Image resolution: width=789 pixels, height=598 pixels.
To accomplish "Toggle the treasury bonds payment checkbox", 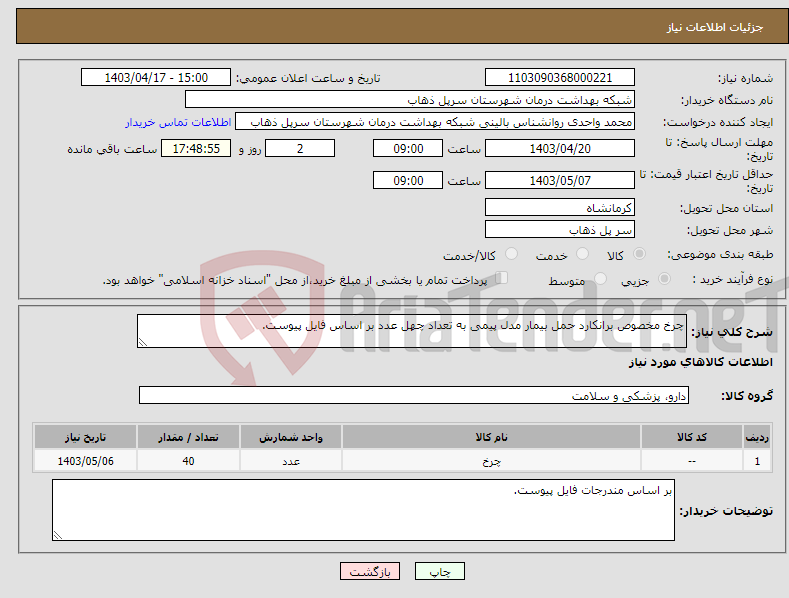I will click(502, 278).
